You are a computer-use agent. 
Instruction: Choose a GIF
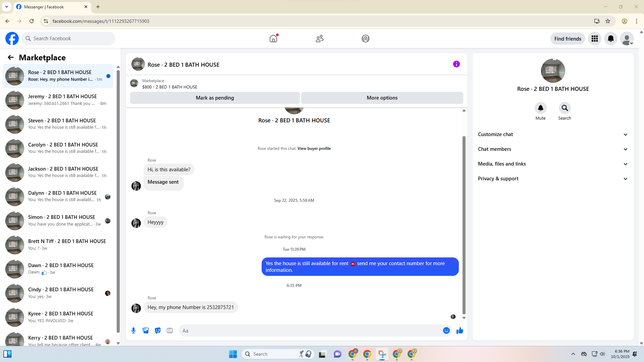click(x=170, y=330)
